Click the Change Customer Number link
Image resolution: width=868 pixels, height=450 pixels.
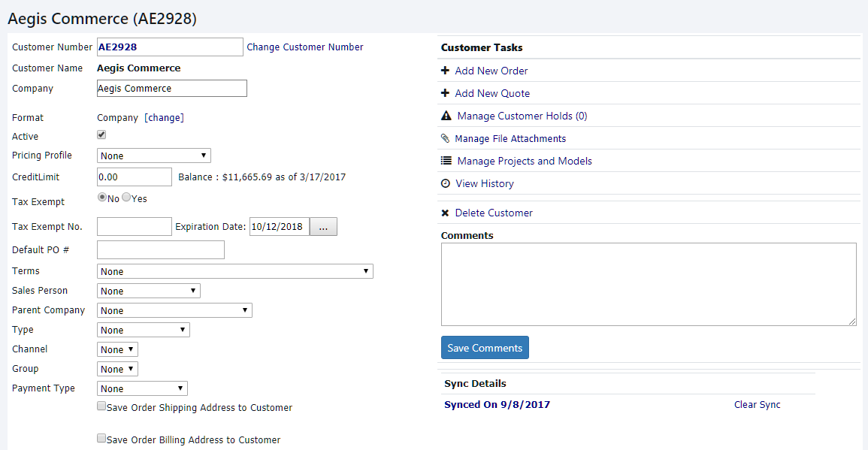pyautogui.click(x=305, y=47)
